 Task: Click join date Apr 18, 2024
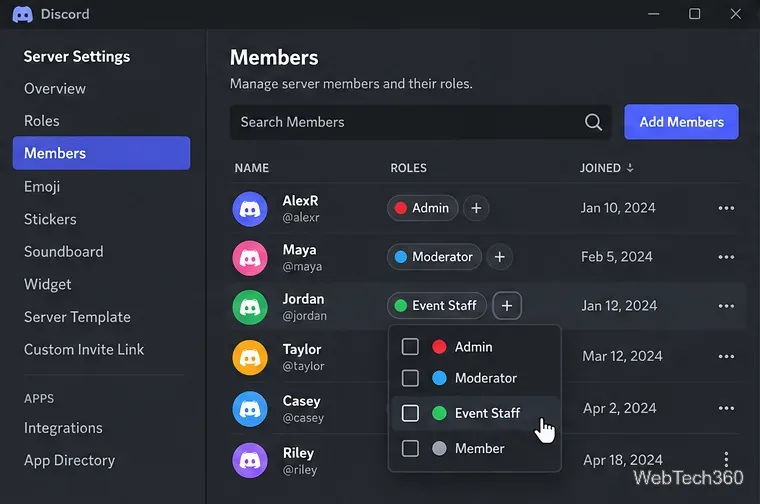[623, 459]
